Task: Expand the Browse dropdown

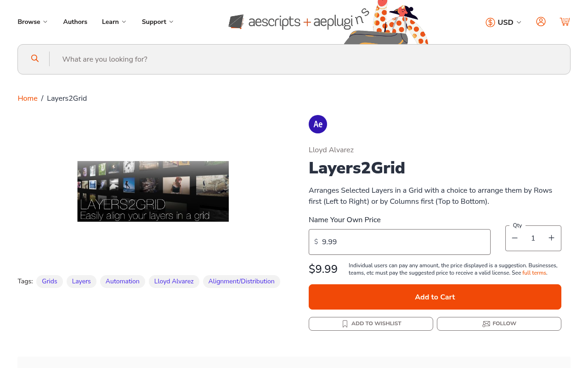Action: point(32,21)
